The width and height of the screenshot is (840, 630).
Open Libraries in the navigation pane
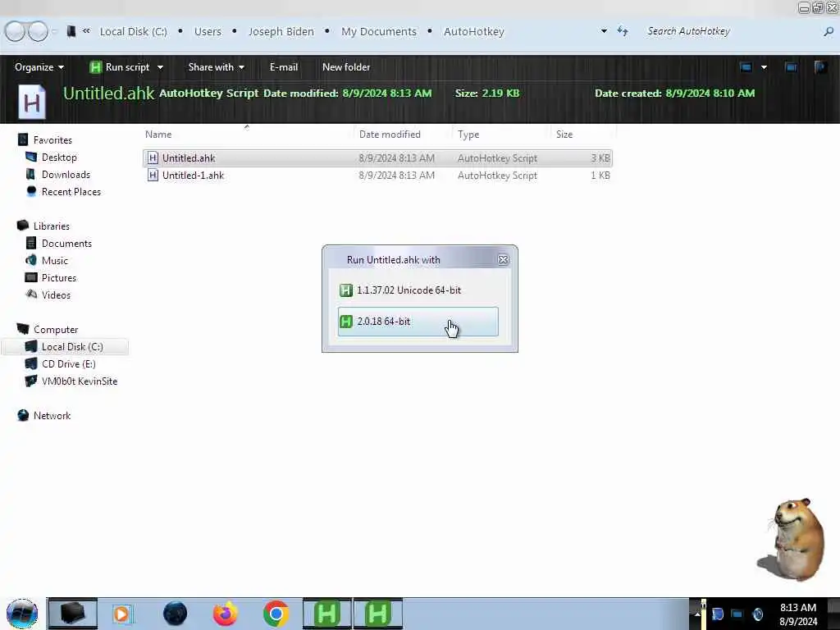pyautogui.click(x=52, y=226)
